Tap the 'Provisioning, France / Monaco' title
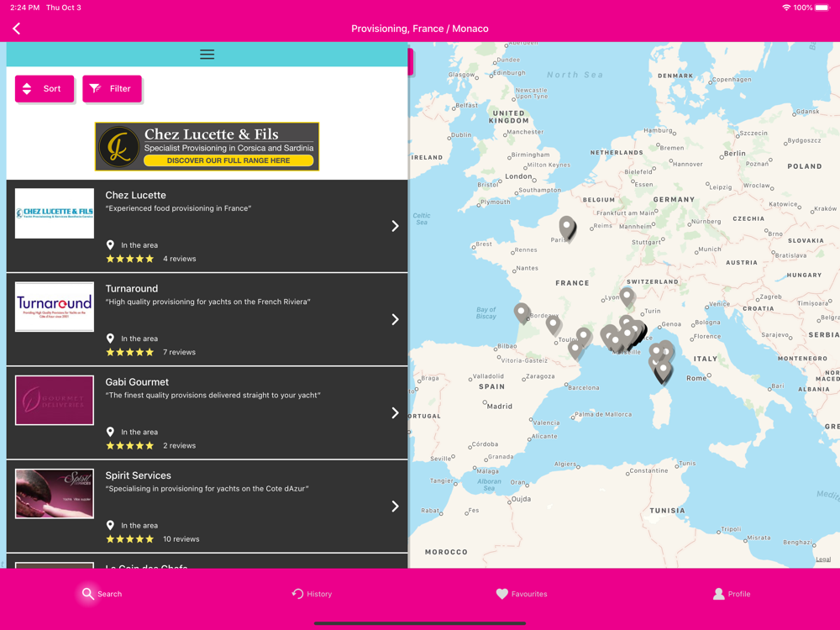The width and height of the screenshot is (840, 630). [419, 29]
